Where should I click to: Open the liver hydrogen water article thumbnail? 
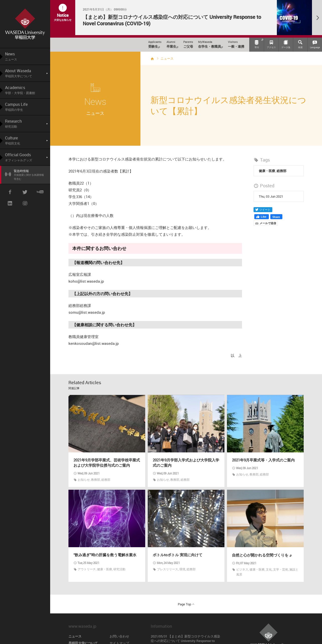click(x=107, y=518)
